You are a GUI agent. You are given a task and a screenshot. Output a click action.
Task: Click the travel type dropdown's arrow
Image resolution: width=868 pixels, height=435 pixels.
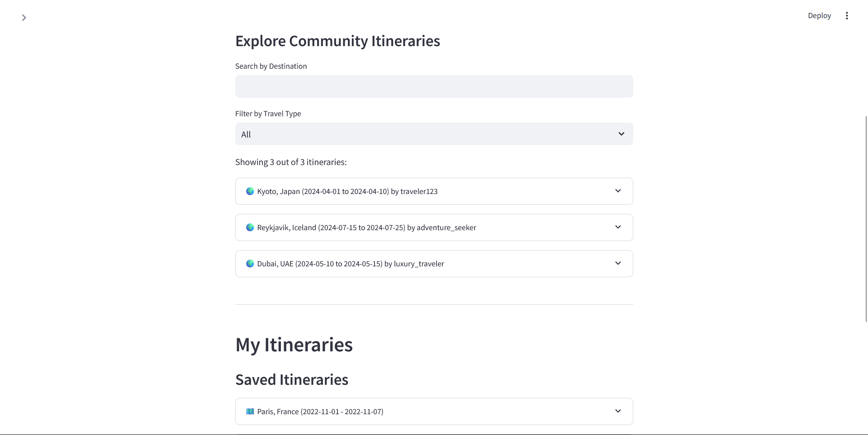coord(621,134)
